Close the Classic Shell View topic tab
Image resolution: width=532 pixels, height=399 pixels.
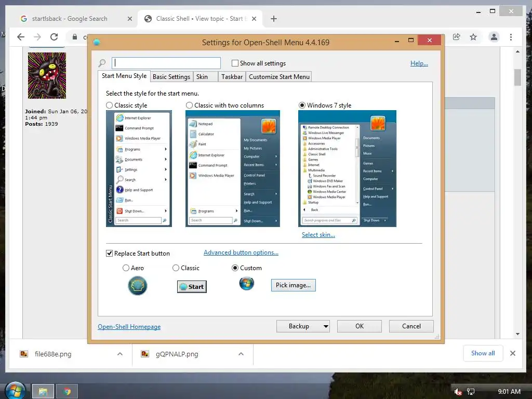point(254,19)
